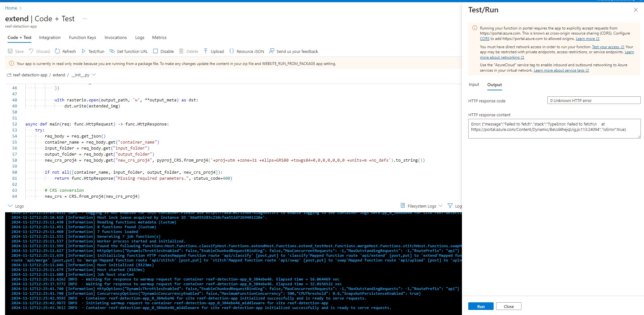Refresh the function code

pyautogui.click(x=65, y=51)
